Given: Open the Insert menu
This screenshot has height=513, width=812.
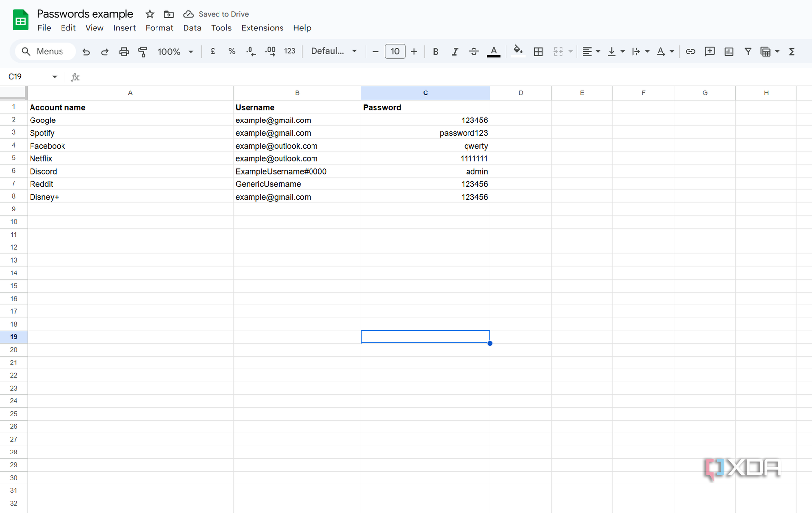Looking at the screenshot, I should [x=125, y=28].
